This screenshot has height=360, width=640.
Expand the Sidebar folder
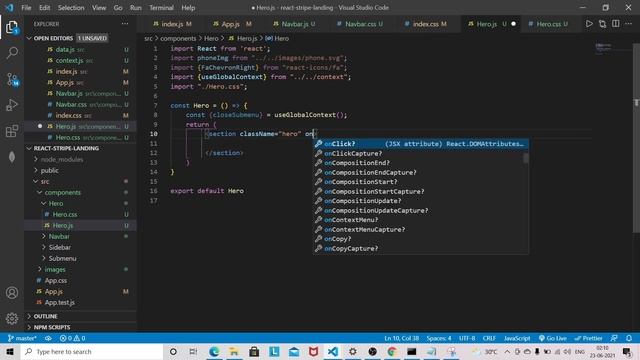(x=59, y=248)
